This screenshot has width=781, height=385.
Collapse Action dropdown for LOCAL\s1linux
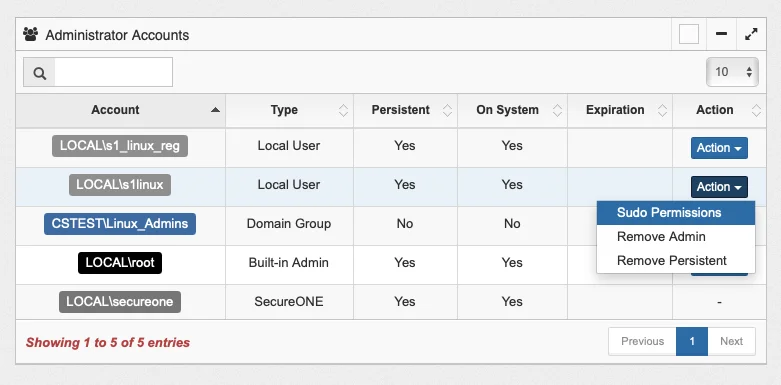click(x=719, y=187)
